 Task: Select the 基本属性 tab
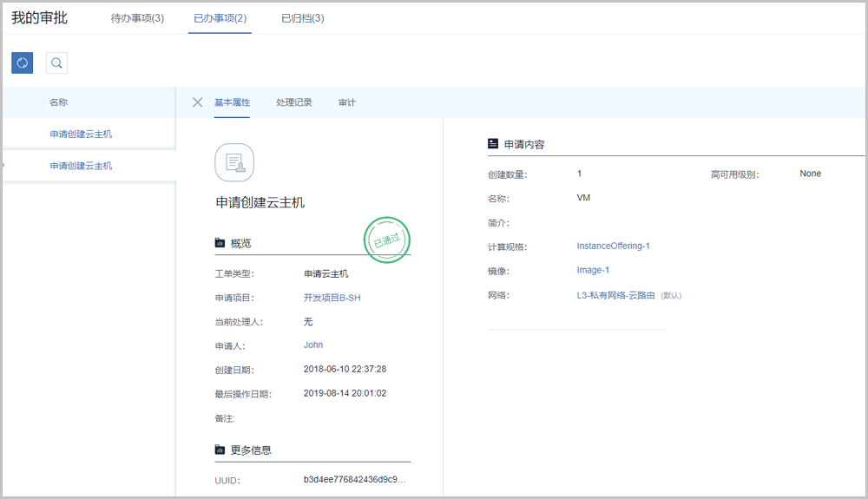tap(232, 102)
